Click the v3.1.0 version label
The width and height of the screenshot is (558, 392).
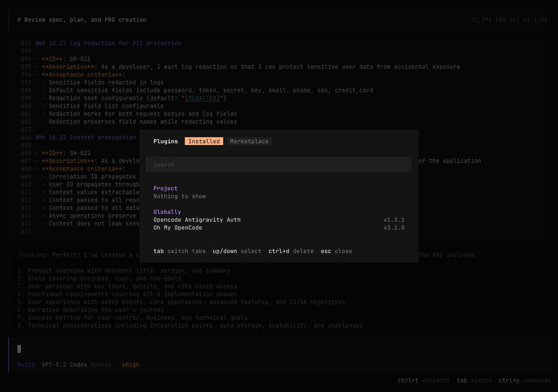tap(394, 228)
